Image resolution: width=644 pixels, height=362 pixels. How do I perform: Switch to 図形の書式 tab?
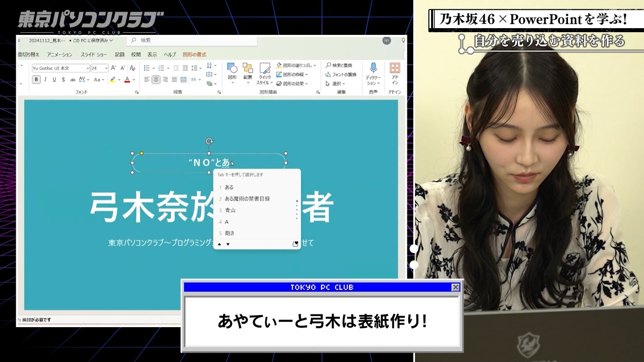[x=195, y=55]
